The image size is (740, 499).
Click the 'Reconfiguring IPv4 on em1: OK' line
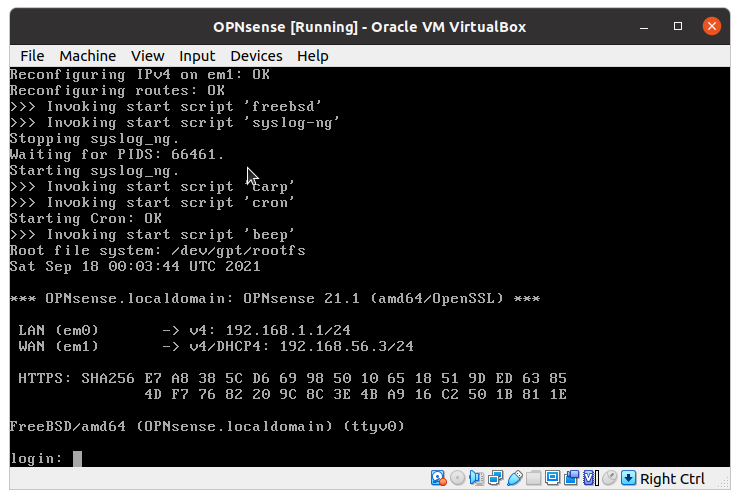(x=140, y=74)
